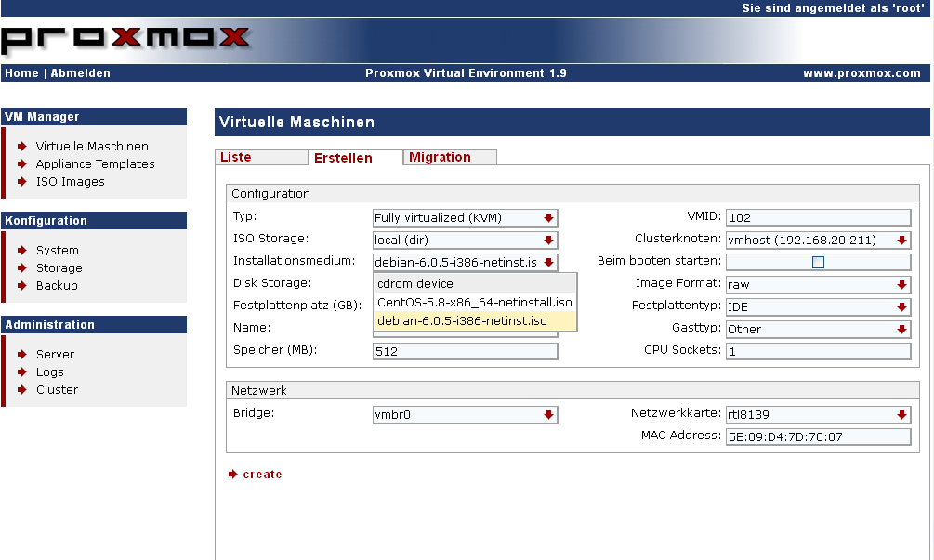Click the Speicher (MB) input field

tap(466, 352)
